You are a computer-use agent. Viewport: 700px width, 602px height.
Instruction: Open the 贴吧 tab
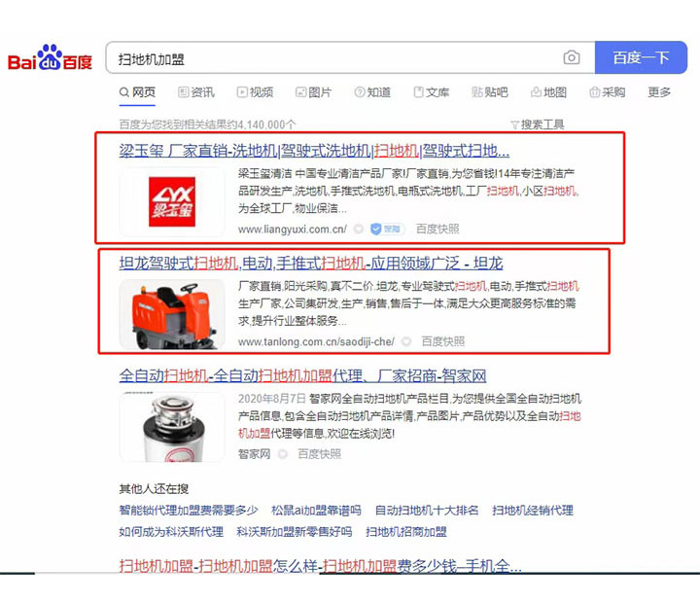point(490,92)
